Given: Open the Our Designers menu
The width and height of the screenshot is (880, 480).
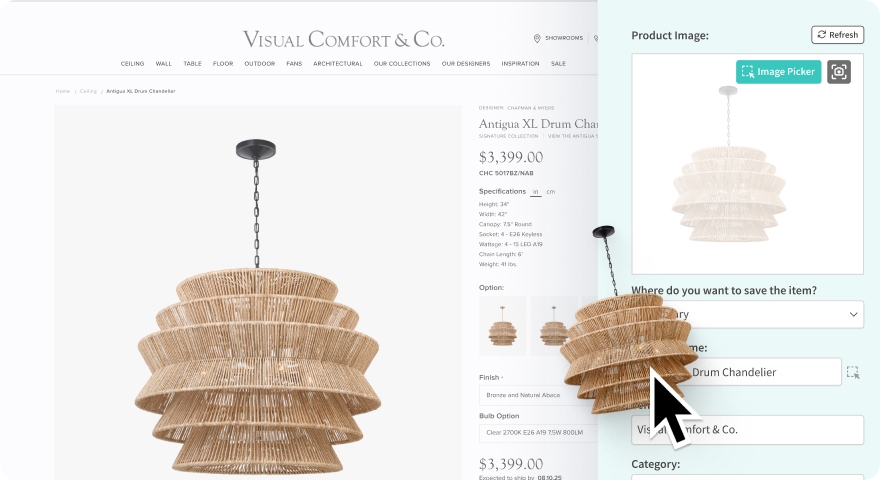Looking at the screenshot, I should [x=466, y=64].
